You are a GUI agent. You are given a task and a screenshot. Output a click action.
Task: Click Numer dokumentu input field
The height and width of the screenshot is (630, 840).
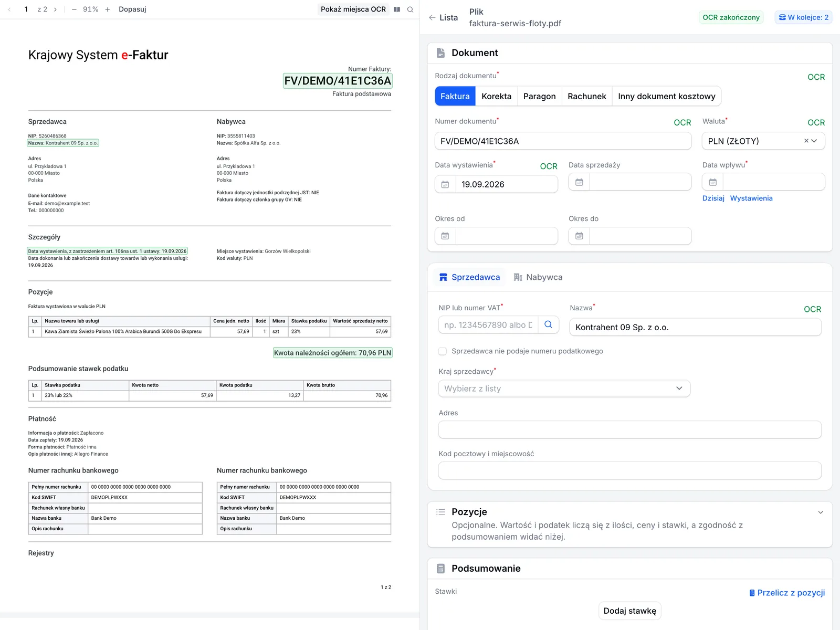click(x=563, y=141)
